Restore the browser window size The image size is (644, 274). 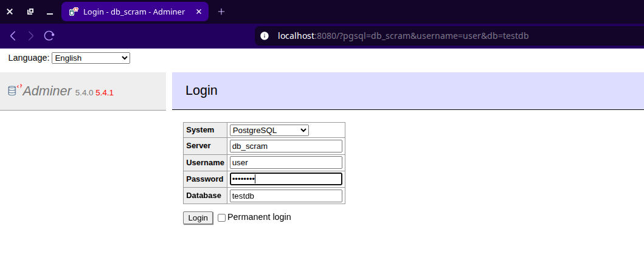coord(30,12)
